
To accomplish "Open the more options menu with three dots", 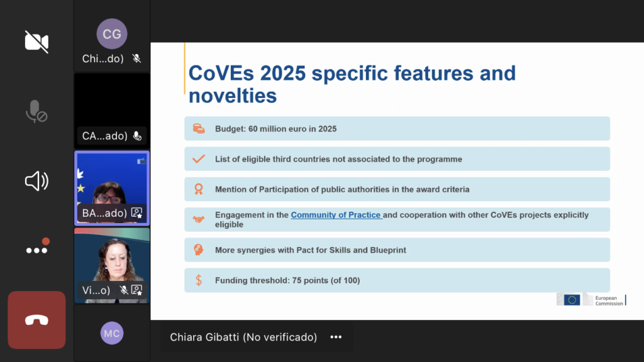I will click(x=36, y=250).
